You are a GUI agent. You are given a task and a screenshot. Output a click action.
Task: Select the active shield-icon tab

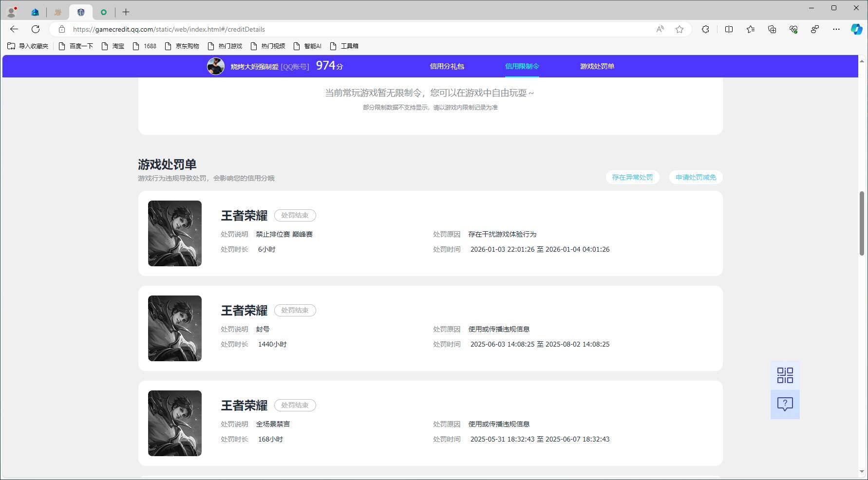click(81, 12)
